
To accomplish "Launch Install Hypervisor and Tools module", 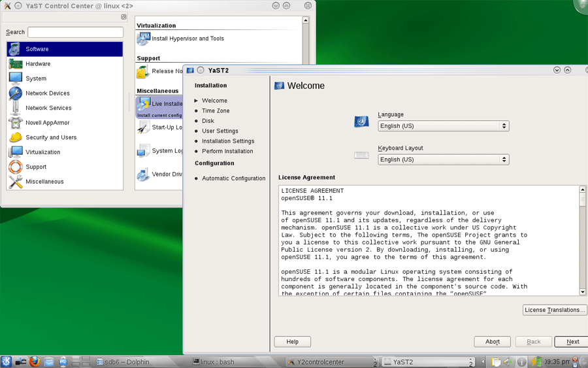I will (x=180, y=39).
